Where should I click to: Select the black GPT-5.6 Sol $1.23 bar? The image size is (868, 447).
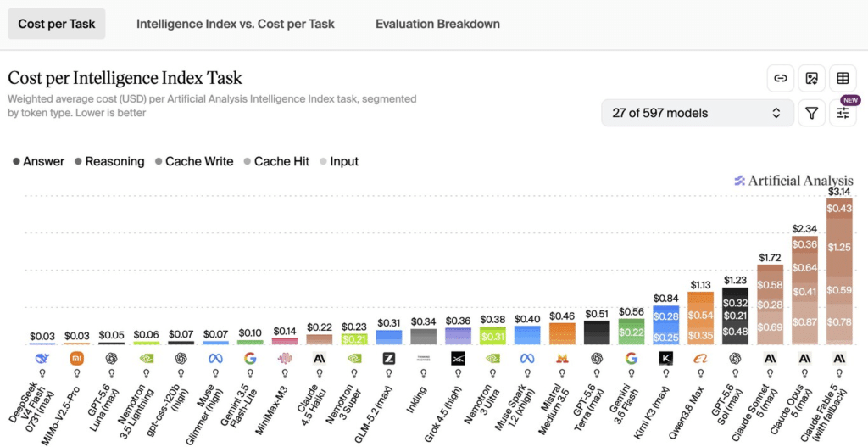coord(735,316)
